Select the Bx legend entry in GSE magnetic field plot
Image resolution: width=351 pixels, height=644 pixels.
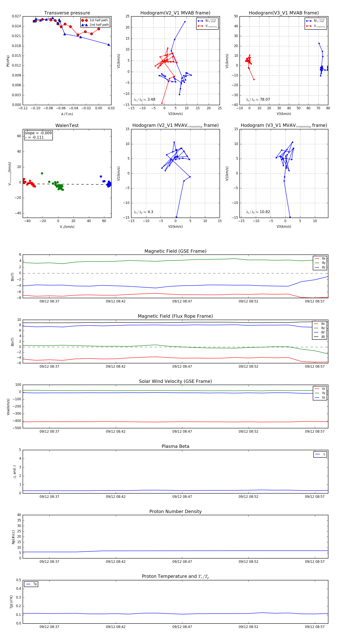point(320,259)
